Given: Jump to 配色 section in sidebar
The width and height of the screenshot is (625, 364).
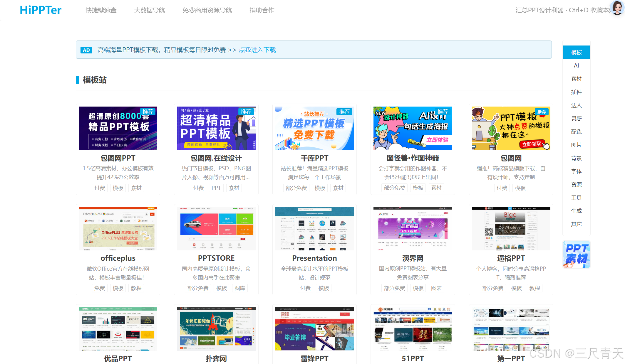Looking at the screenshot, I should click(x=576, y=132).
